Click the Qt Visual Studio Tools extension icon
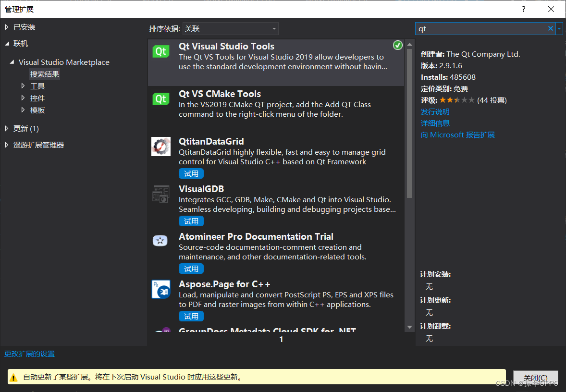 point(161,51)
